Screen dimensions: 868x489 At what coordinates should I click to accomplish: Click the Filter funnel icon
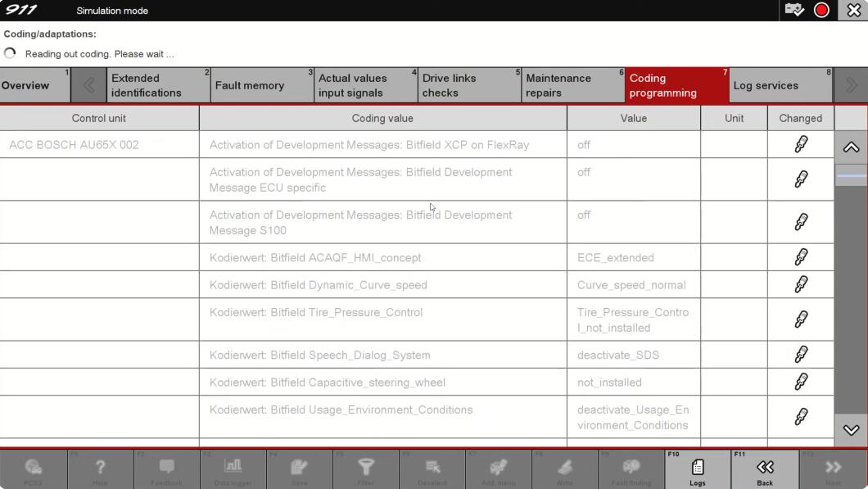(365, 470)
